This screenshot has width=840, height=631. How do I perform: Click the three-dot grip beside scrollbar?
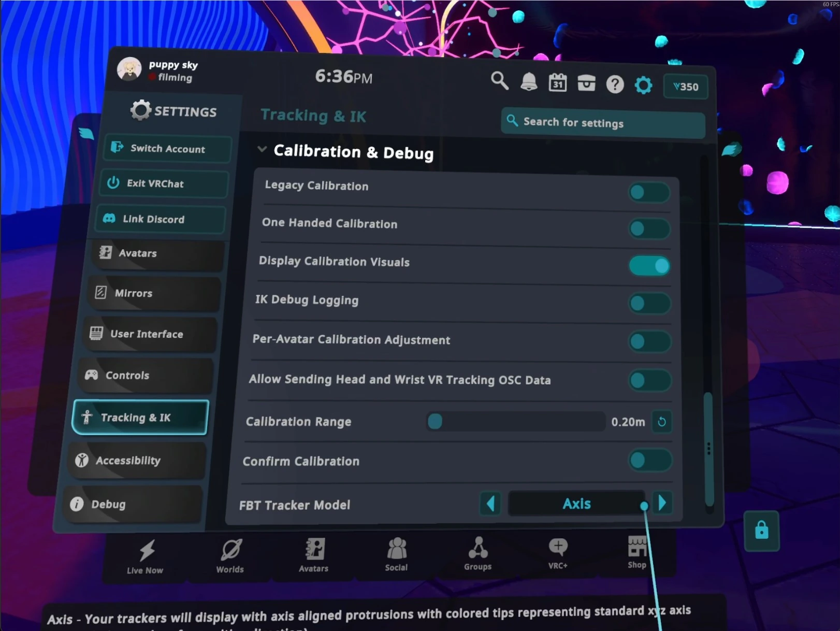pyautogui.click(x=708, y=449)
